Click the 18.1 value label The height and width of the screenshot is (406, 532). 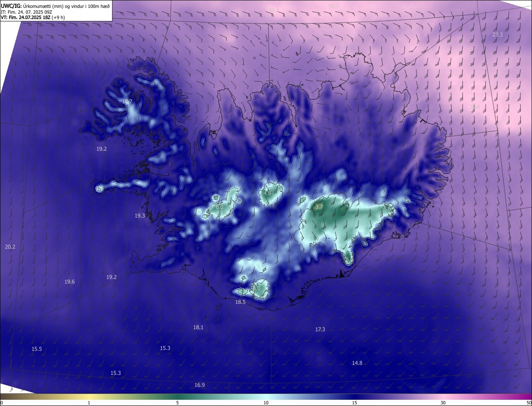coord(198,328)
